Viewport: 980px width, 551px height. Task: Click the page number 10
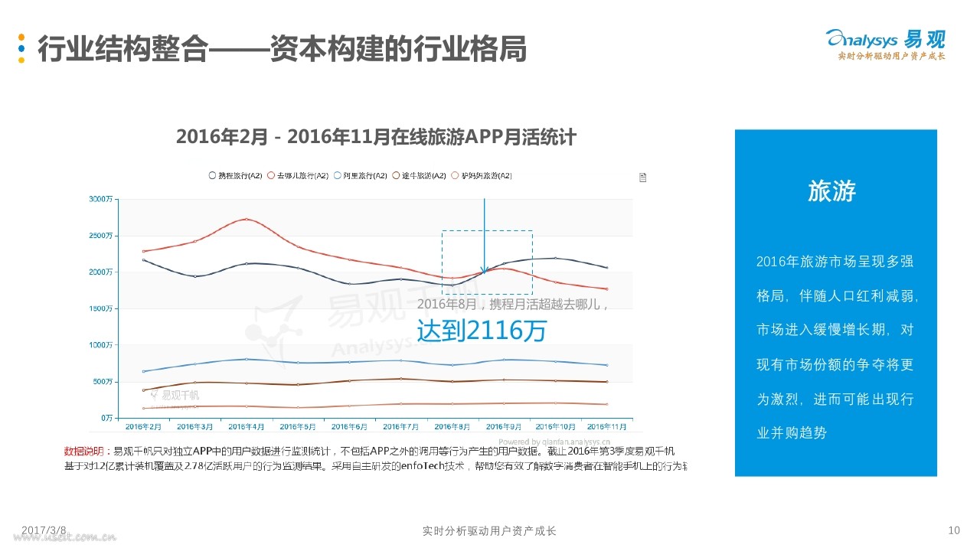(x=954, y=530)
